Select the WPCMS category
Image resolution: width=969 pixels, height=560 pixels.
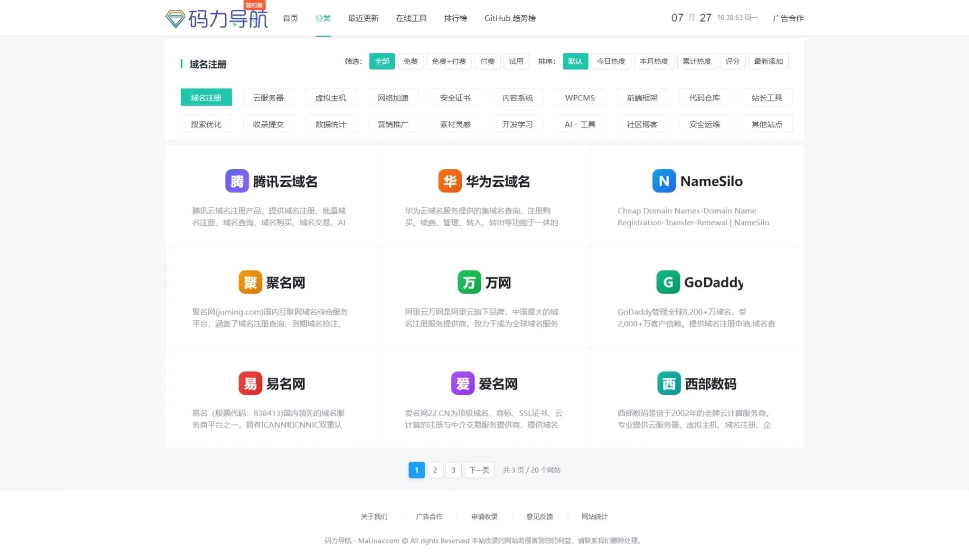pos(580,97)
